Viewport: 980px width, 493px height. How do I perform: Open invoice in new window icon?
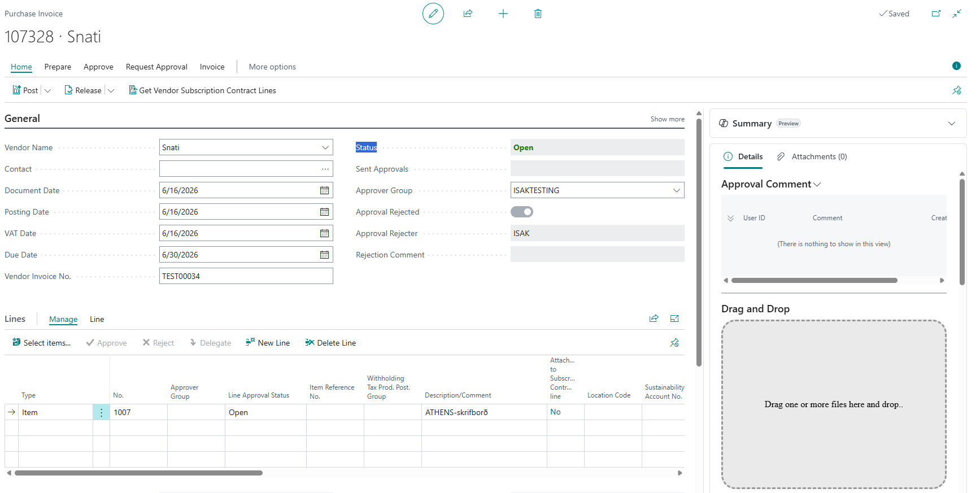click(x=936, y=14)
